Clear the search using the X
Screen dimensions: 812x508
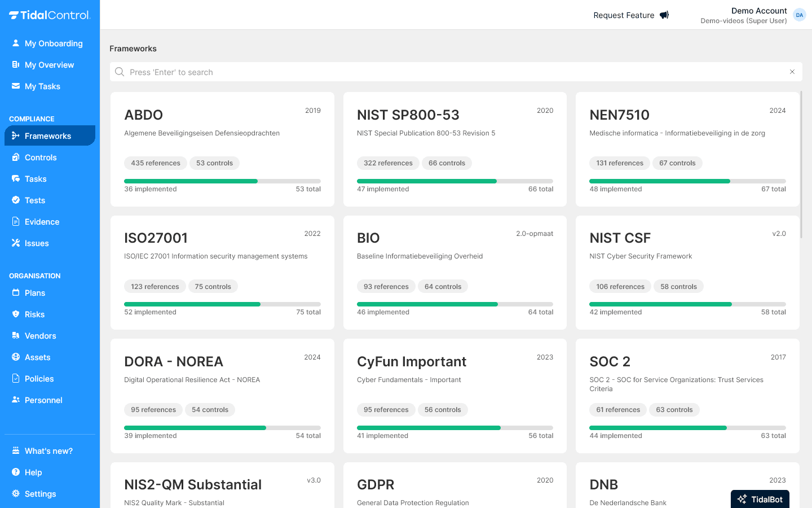point(792,72)
